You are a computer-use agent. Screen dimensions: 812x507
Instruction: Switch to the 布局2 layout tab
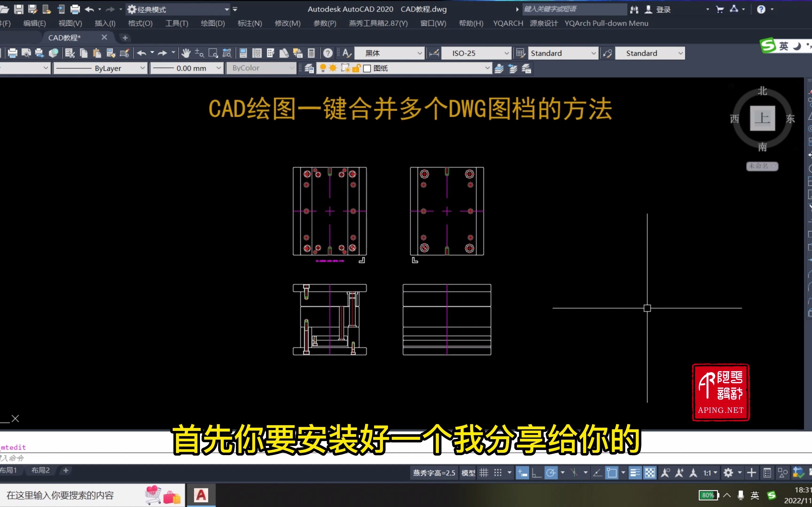click(40, 470)
